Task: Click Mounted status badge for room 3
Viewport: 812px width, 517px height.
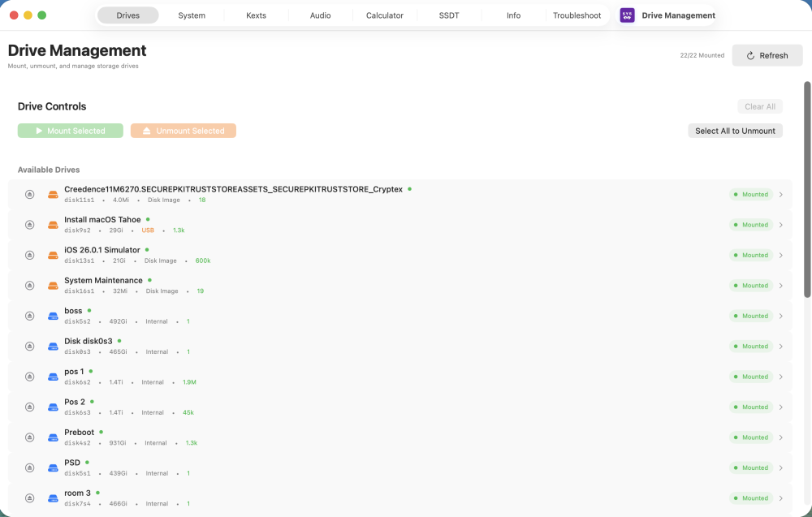Action: click(751, 498)
